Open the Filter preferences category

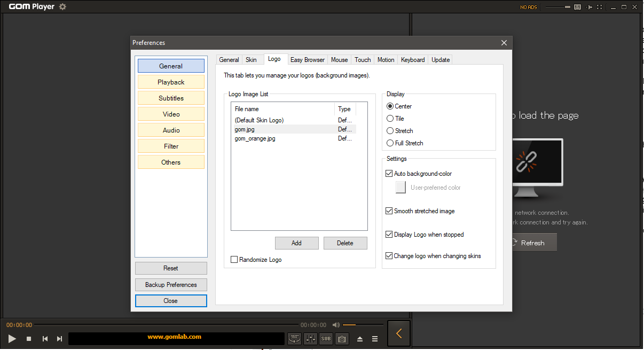pos(171,146)
